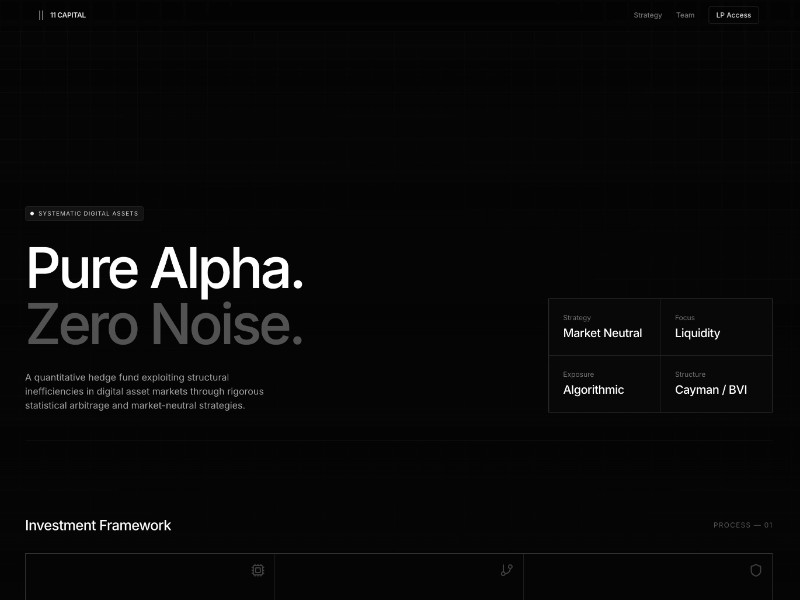Click the CPU chip icon in first framework card
Image resolution: width=800 pixels, height=600 pixels.
pyautogui.click(x=258, y=570)
